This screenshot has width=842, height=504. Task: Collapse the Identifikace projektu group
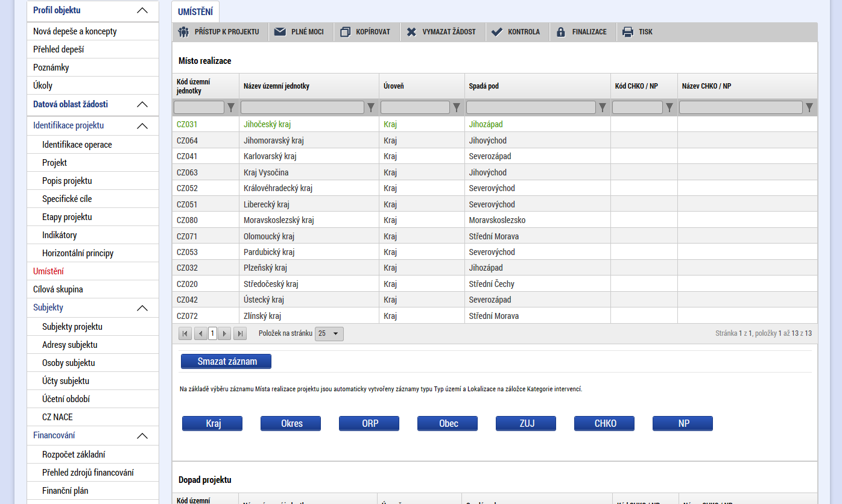pos(142,126)
